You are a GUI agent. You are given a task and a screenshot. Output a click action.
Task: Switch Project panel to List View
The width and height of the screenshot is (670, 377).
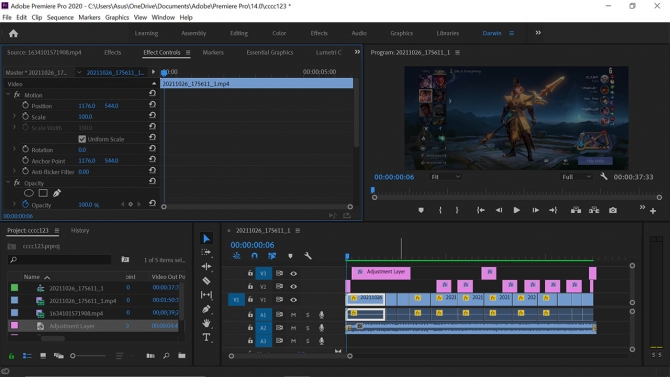pyautogui.click(x=27, y=356)
